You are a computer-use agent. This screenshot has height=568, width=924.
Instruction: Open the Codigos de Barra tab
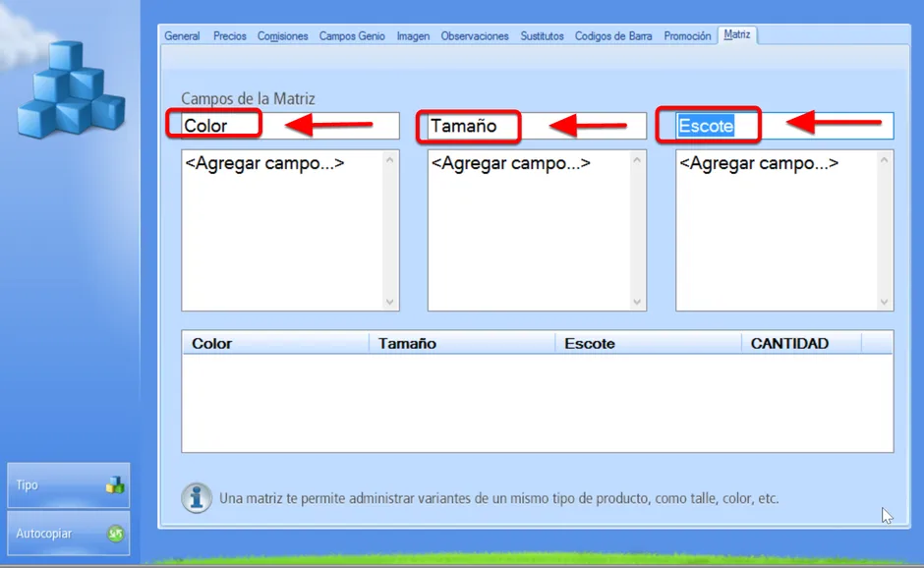pyautogui.click(x=613, y=36)
